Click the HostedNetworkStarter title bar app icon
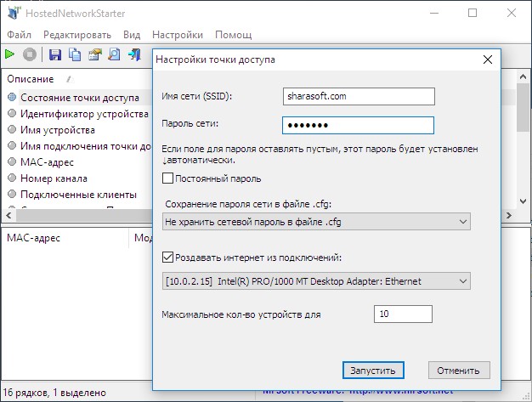The image size is (532, 402). click(14, 13)
